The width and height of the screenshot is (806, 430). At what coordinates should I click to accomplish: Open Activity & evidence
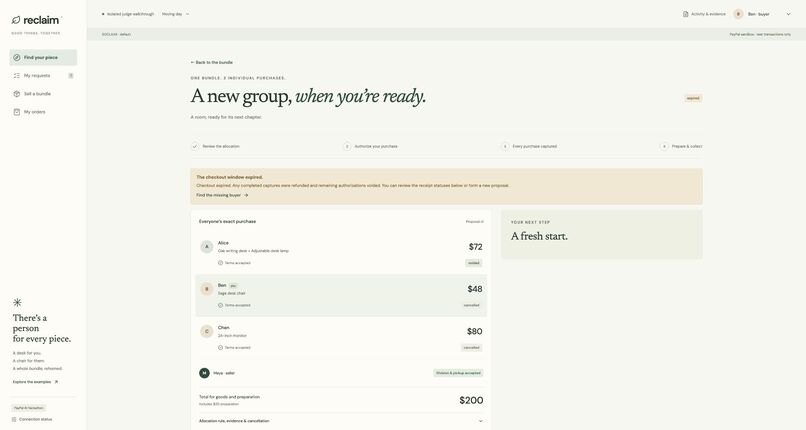point(704,14)
